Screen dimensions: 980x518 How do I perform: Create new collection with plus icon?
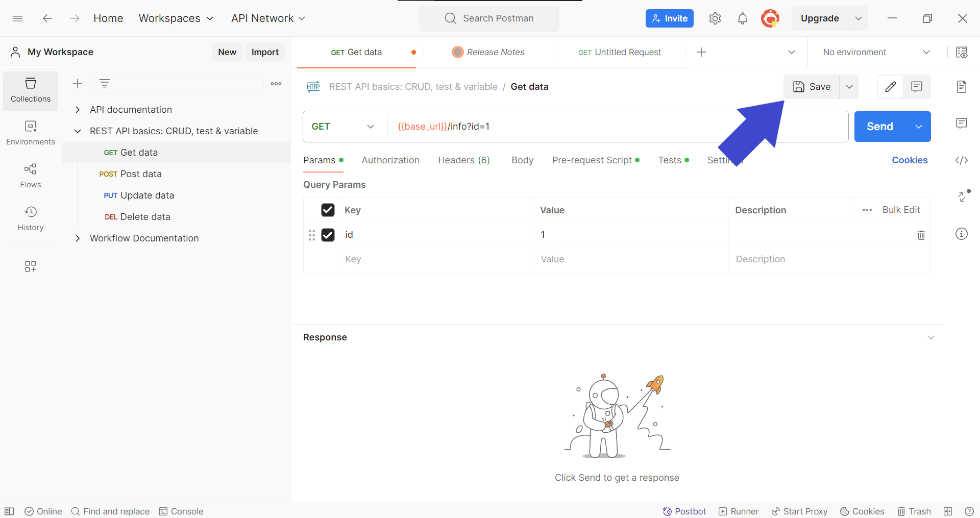(x=78, y=84)
